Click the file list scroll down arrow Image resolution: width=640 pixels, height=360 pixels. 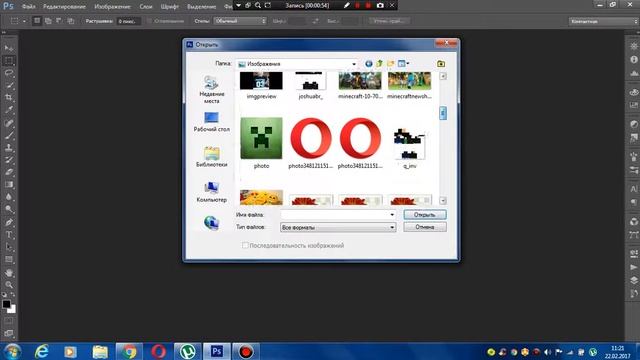pos(443,200)
